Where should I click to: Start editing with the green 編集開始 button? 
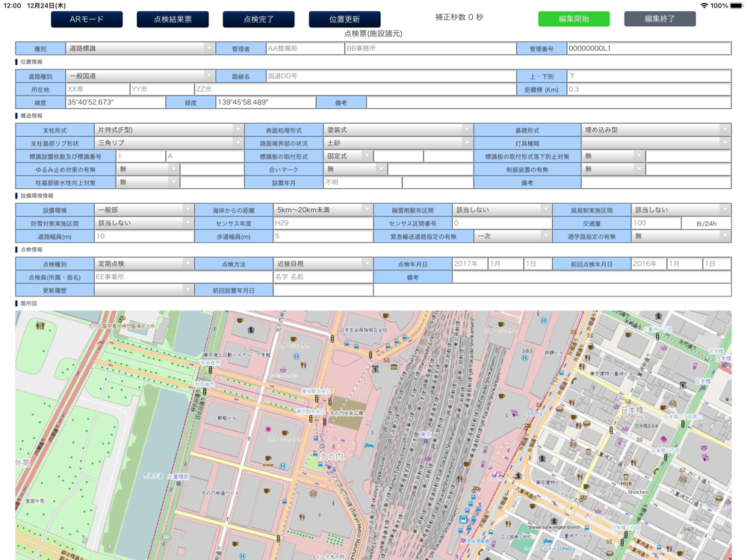click(573, 19)
